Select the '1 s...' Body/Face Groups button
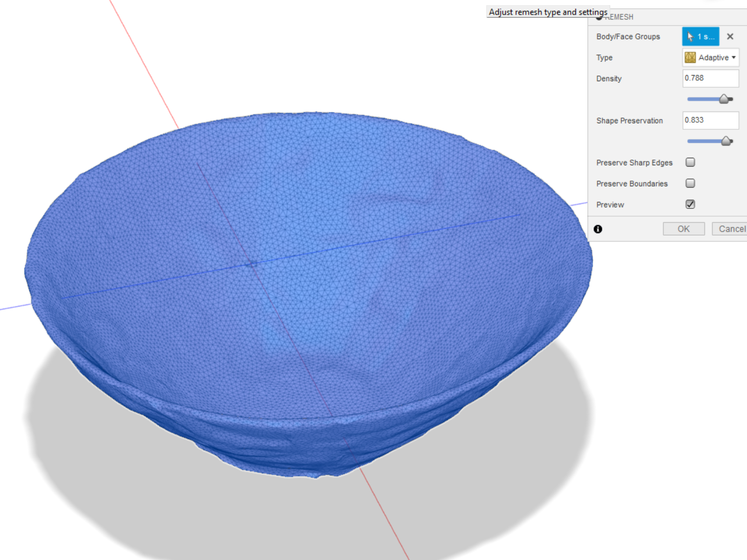Viewport: 747px width, 560px height. pyautogui.click(x=700, y=36)
